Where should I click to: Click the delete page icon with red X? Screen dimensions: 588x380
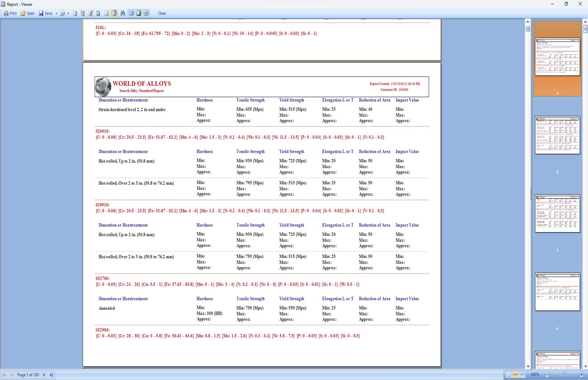click(x=83, y=13)
